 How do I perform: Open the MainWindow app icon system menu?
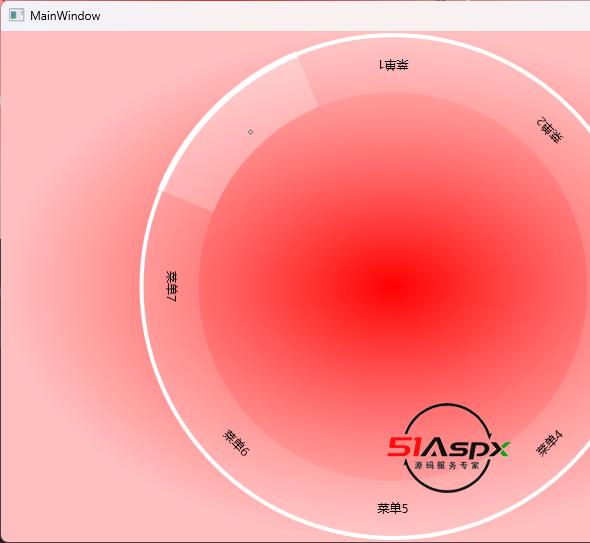point(17,15)
